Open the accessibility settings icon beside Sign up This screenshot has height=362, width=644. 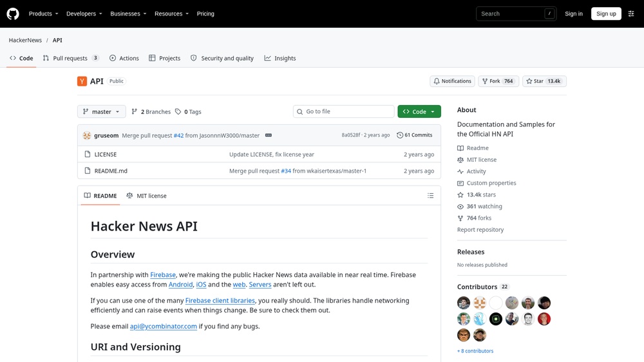tap(631, 14)
